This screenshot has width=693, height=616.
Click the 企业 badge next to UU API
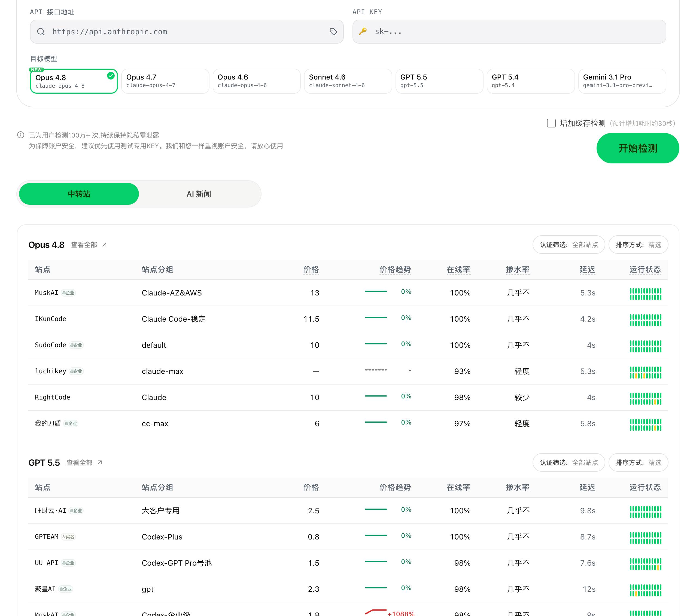point(68,563)
